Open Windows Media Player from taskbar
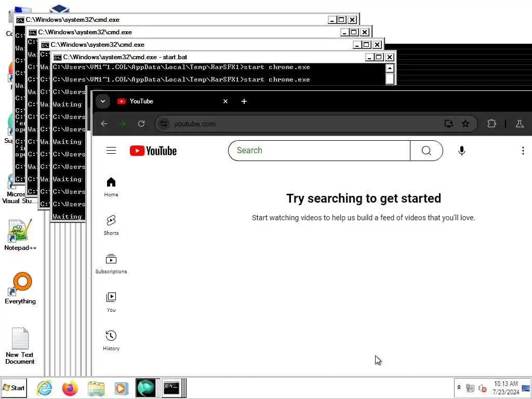The width and height of the screenshot is (532, 399). (121, 388)
